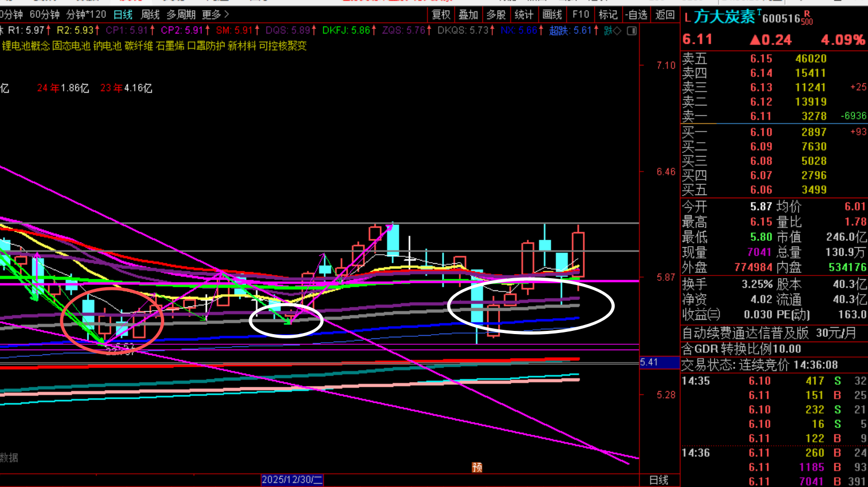Image resolution: width=868 pixels, height=487 pixels.
Task: Open F10 company information
Action: point(581,14)
